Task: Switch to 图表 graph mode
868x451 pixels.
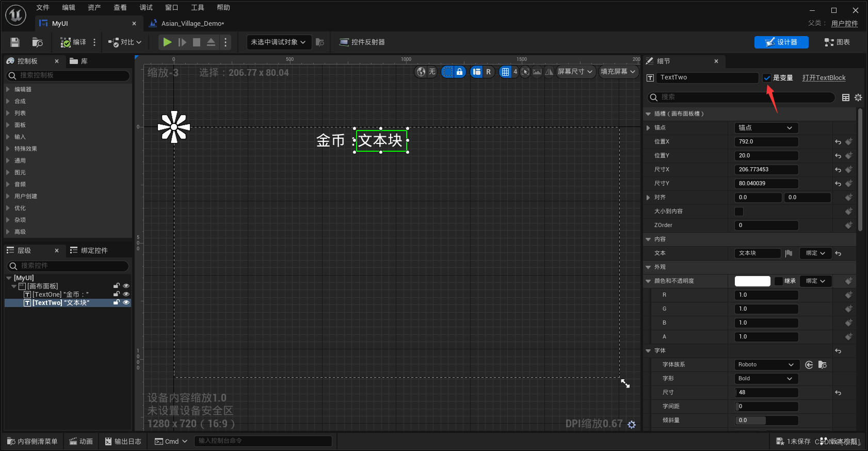Action: coord(837,42)
